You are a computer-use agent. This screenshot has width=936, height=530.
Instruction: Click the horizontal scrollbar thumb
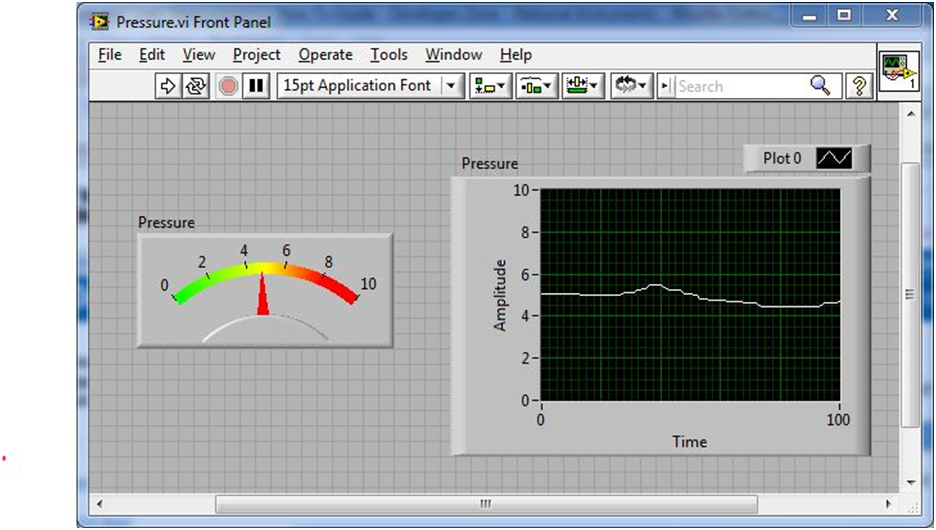[486, 503]
